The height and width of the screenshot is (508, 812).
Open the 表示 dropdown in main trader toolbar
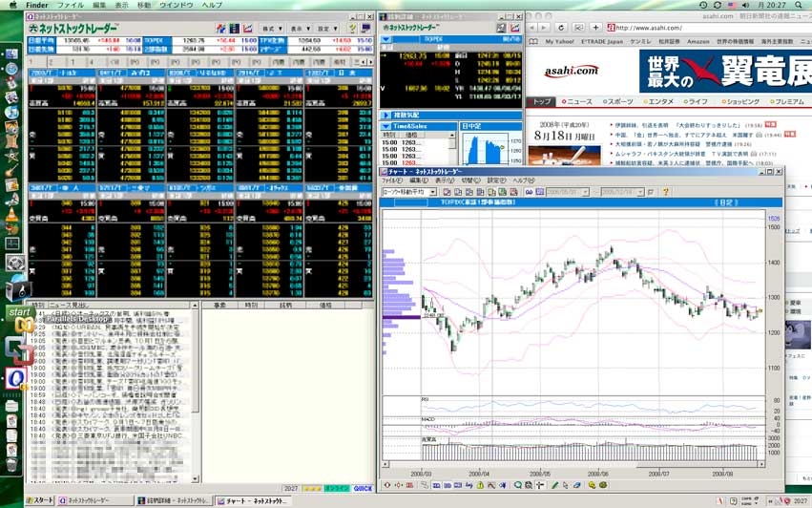coord(301,29)
